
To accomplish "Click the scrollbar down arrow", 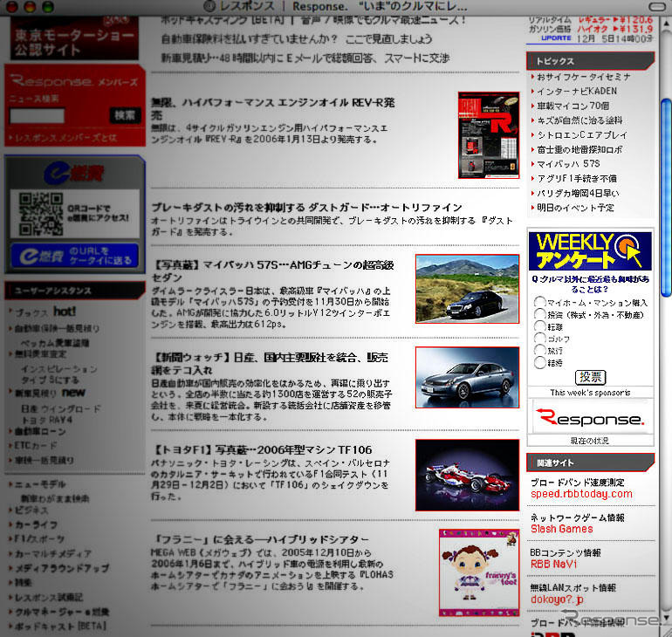I will point(666,618).
